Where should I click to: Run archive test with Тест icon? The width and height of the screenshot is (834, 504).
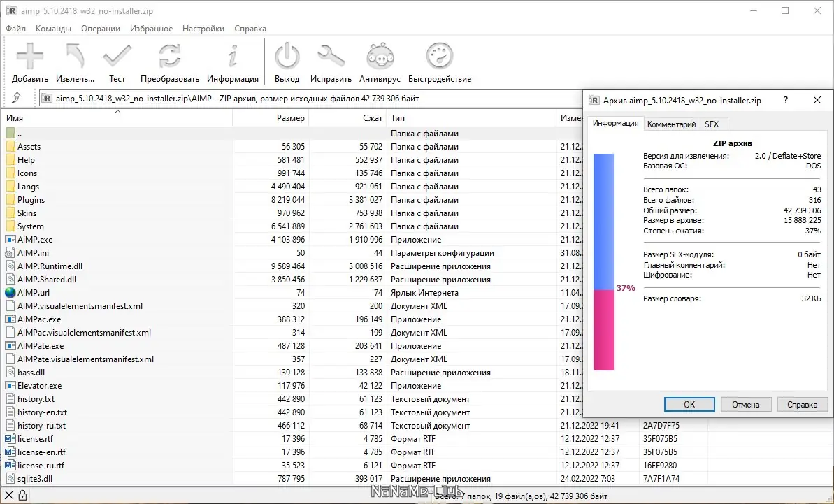click(x=117, y=57)
